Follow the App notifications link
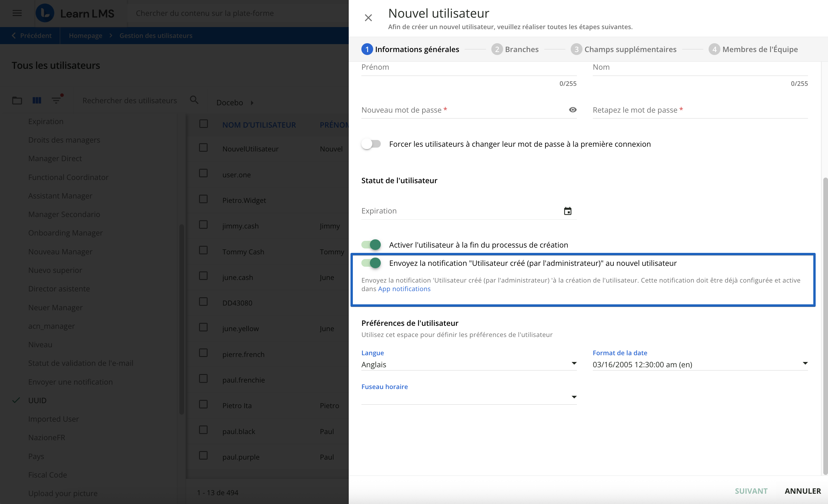Screen dimensions: 828x504 point(404,289)
